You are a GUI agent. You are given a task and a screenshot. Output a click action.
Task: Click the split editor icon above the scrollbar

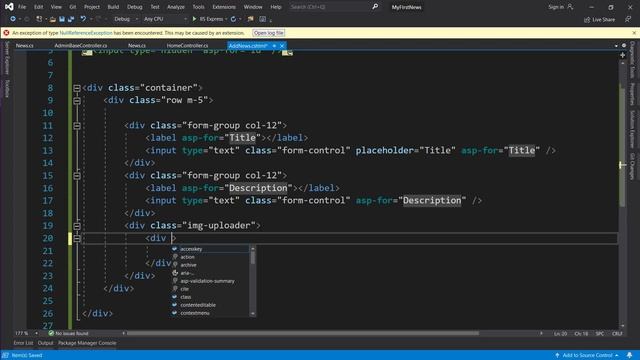click(622, 55)
